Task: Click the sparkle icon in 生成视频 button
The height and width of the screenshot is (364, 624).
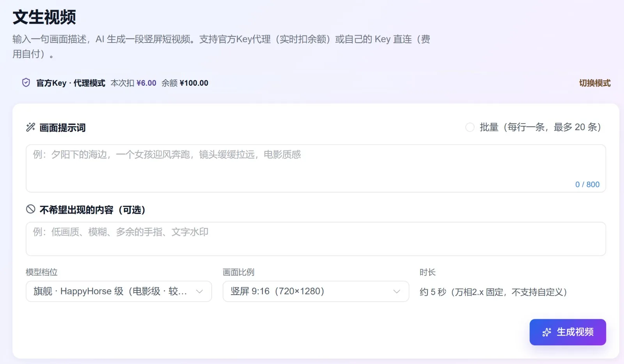Action: [547, 332]
